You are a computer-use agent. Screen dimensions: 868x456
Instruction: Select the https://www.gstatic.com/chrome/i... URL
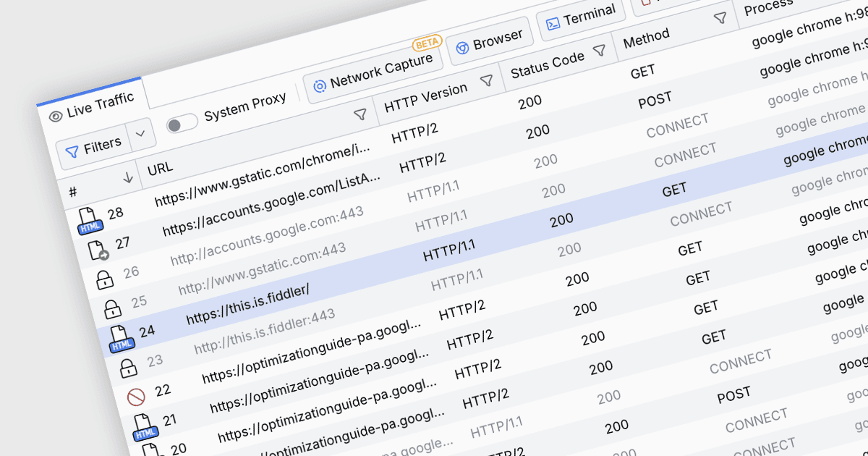coord(263,174)
